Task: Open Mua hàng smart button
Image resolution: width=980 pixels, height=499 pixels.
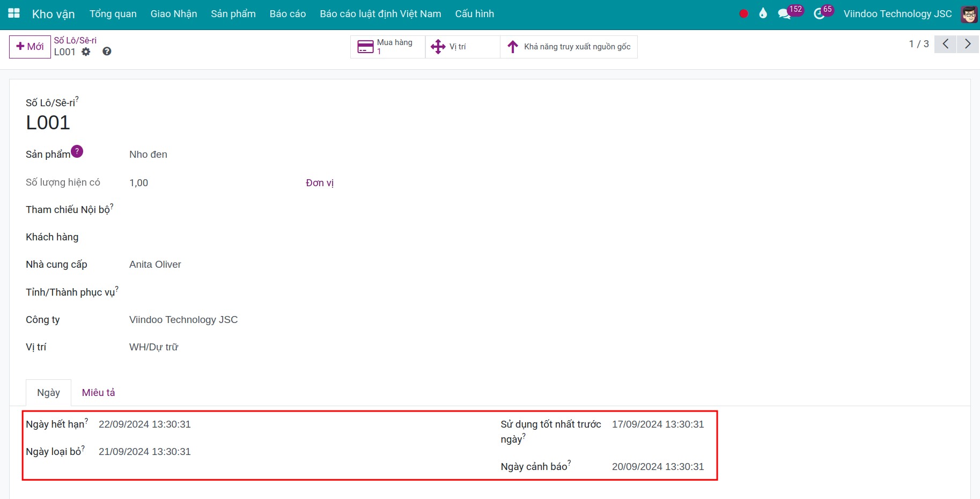Action: (x=388, y=47)
